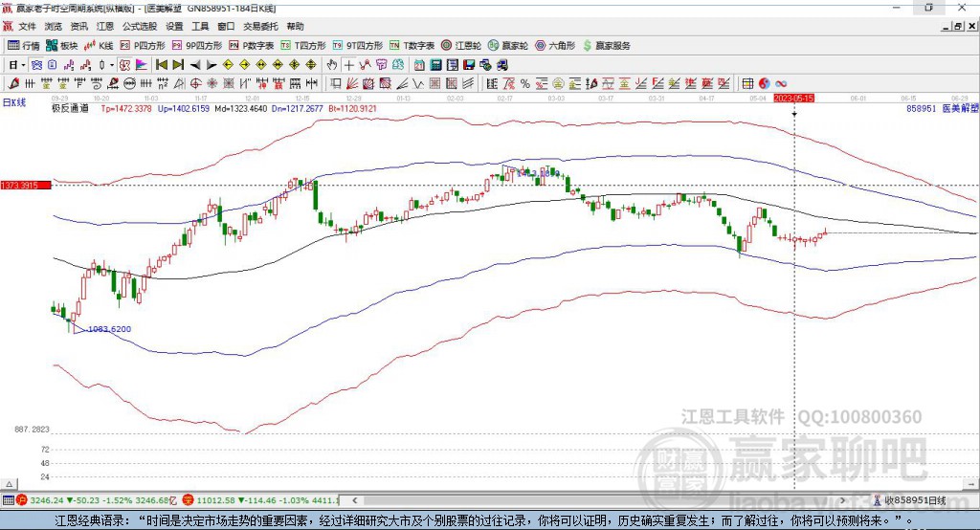Viewport: 980px width, 530px height.
Task: Click the spiral drawing tool icon
Action: [x=97, y=83]
